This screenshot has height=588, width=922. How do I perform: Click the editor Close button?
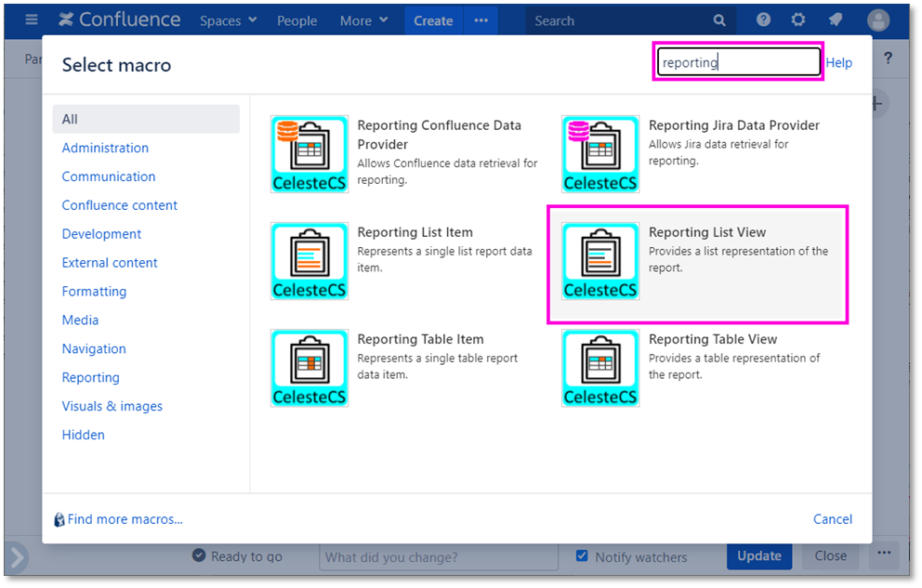pyautogui.click(x=830, y=555)
